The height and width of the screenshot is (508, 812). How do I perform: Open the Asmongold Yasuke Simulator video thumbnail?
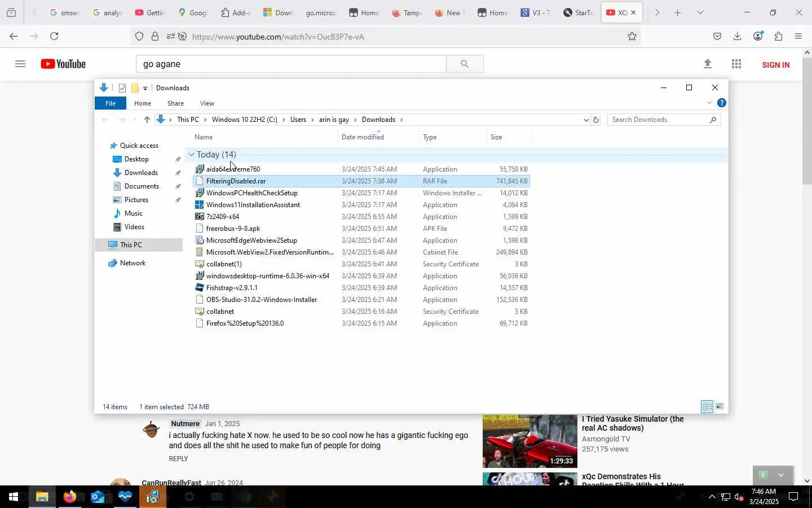[x=529, y=441]
